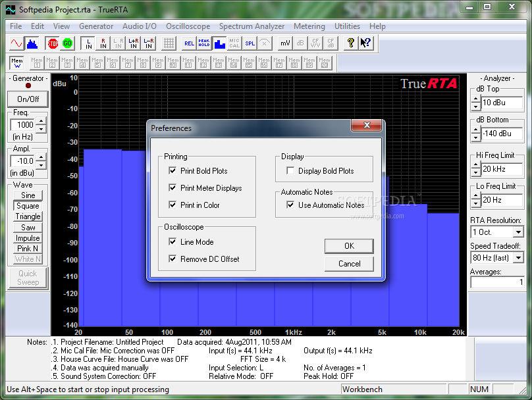
Task: Open the Metering menu
Action: pyautogui.click(x=309, y=26)
